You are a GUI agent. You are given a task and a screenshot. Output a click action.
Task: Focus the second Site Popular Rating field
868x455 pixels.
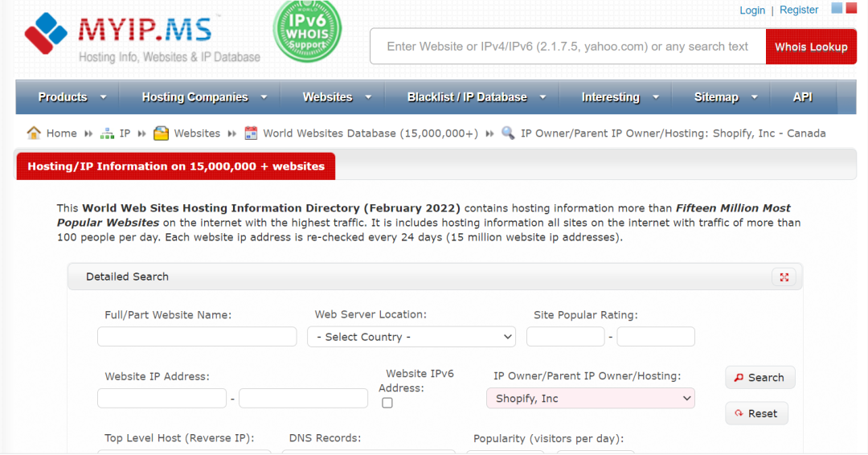[x=656, y=337]
